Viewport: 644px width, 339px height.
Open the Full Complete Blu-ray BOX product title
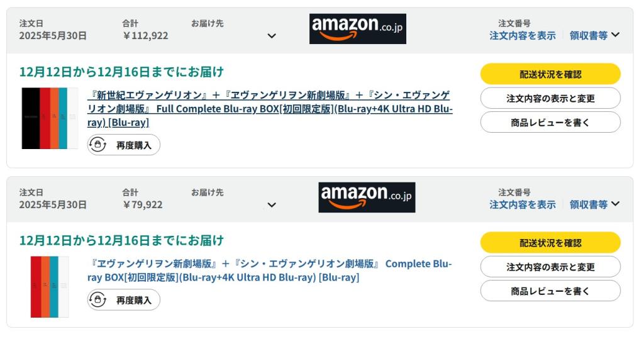coord(269,109)
